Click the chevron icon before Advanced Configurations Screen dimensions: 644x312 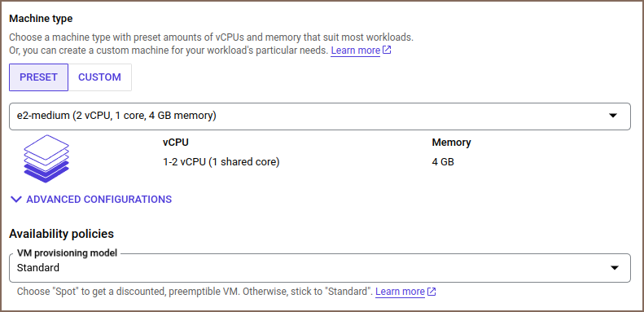tap(16, 200)
